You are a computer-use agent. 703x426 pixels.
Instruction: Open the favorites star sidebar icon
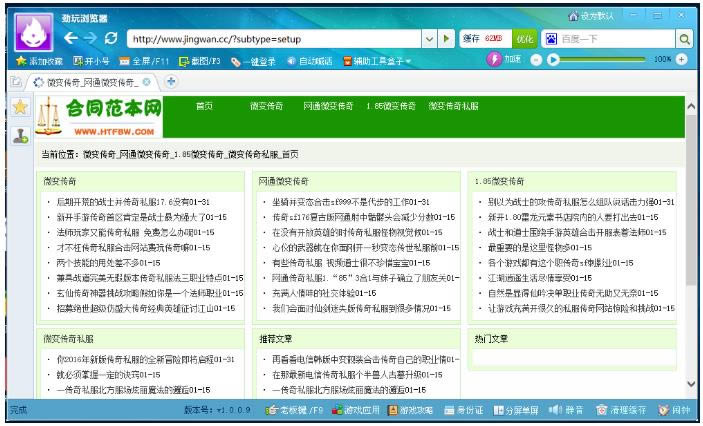tap(19, 108)
